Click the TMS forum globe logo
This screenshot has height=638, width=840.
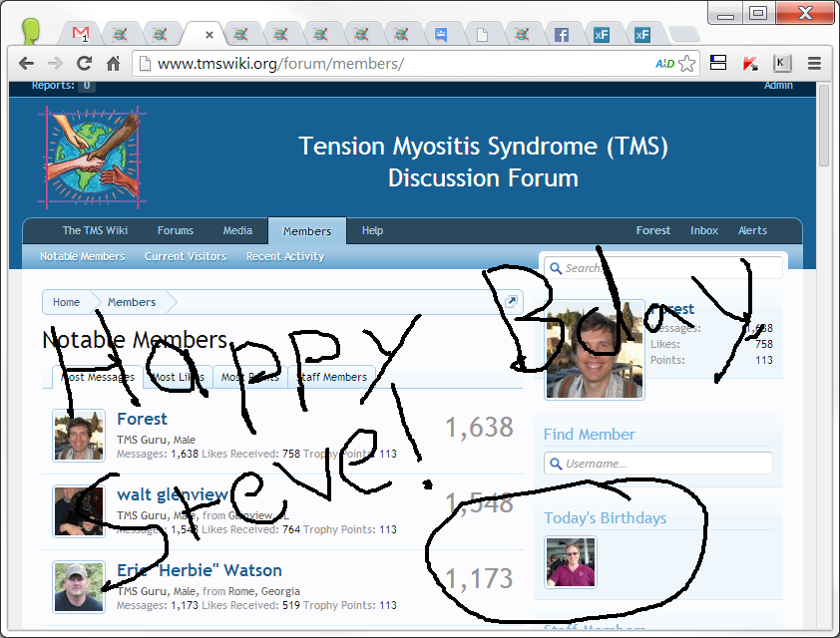click(x=92, y=158)
